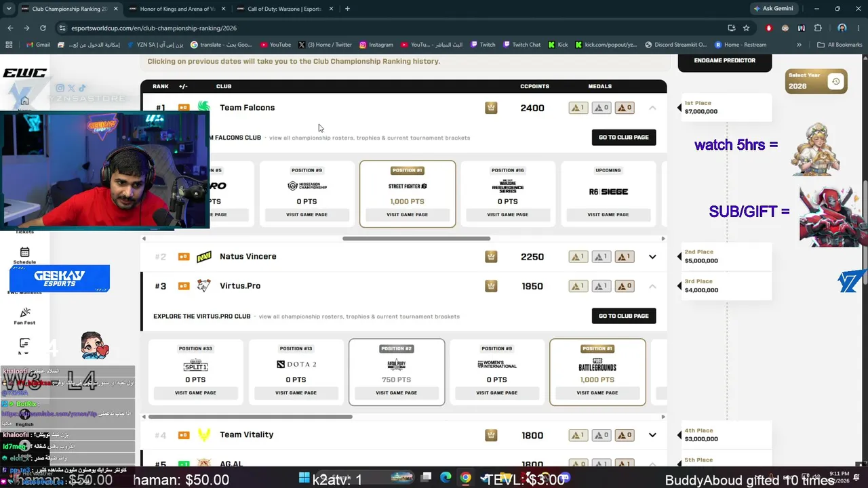Click the Ask Gemini button

pyautogui.click(x=772, y=9)
